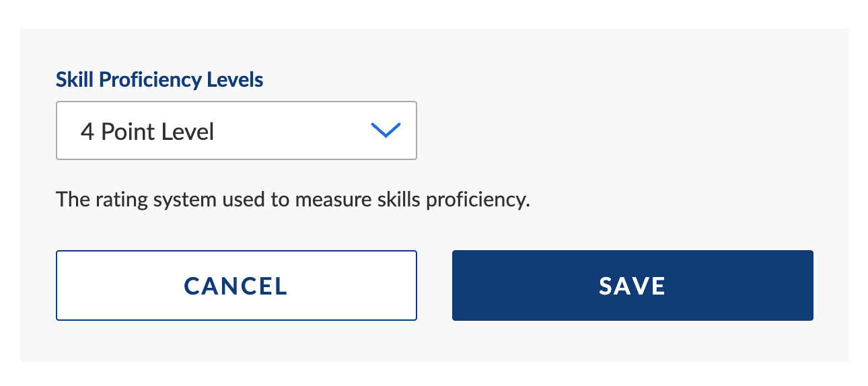Image resolution: width=868 pixels, height=386 pixels.
Task: Focus the proficiency level selection field
Action: (x=236, y=130)
